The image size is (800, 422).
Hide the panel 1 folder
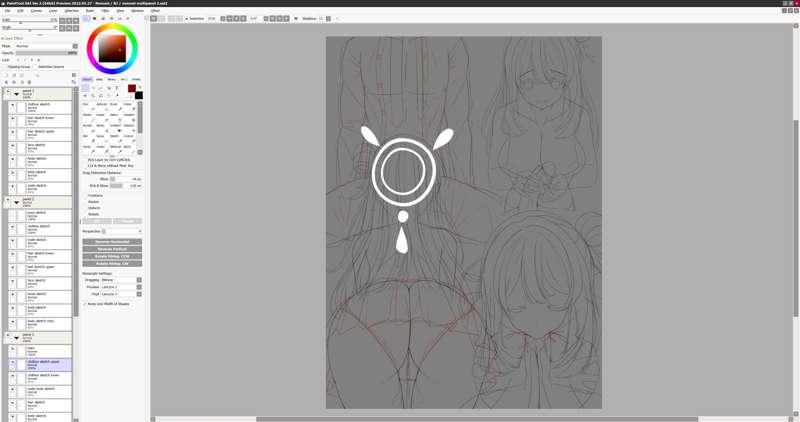pos(8,92)
